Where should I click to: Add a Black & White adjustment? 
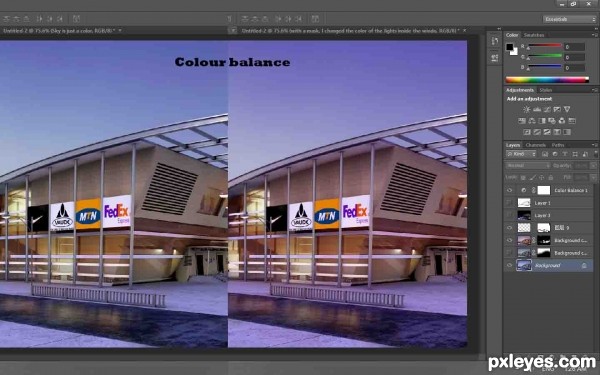(542, 121)
